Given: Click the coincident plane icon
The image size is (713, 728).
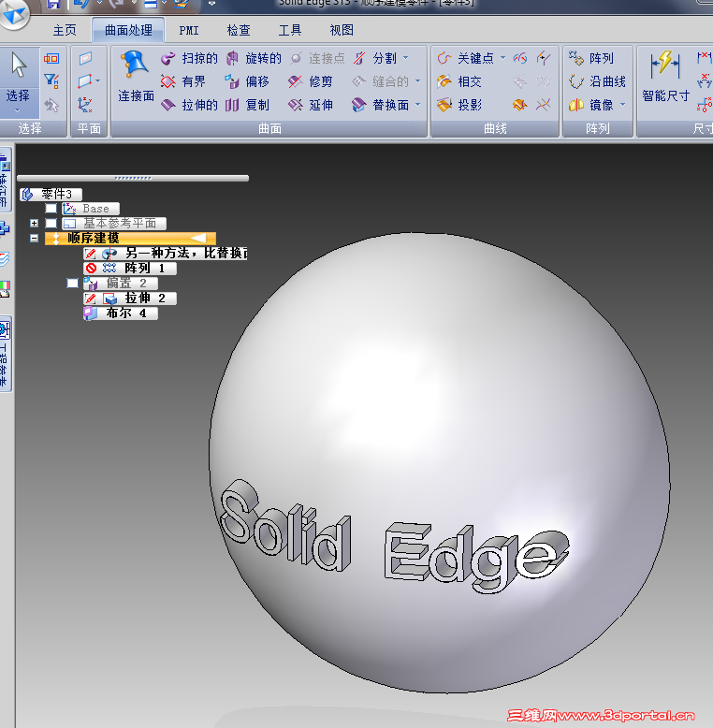Looking at the screenshot, I should click(86, 59).
